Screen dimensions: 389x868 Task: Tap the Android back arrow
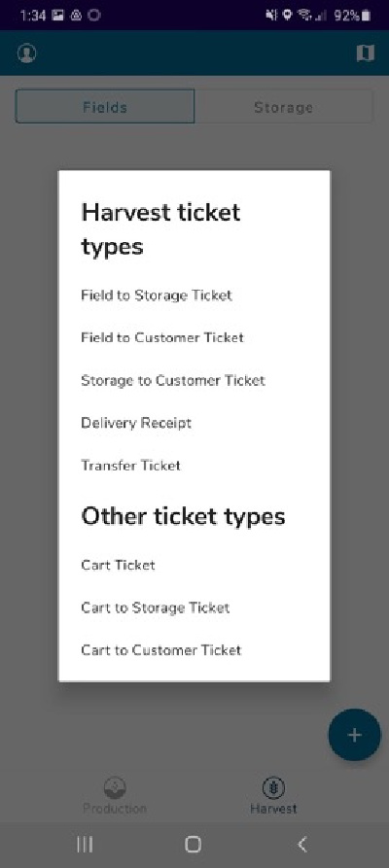coord(302,845)
